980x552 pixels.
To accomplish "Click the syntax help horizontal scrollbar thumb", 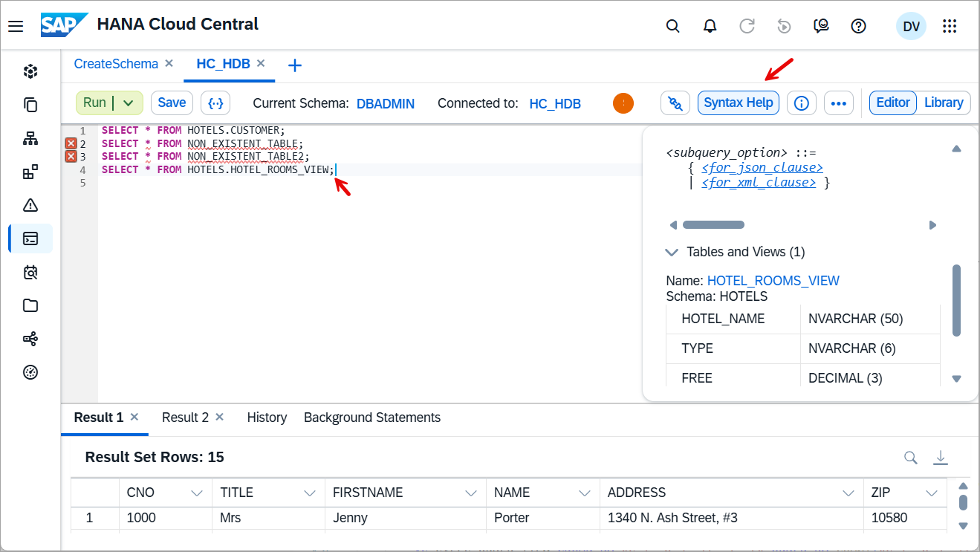I will 713,225.
